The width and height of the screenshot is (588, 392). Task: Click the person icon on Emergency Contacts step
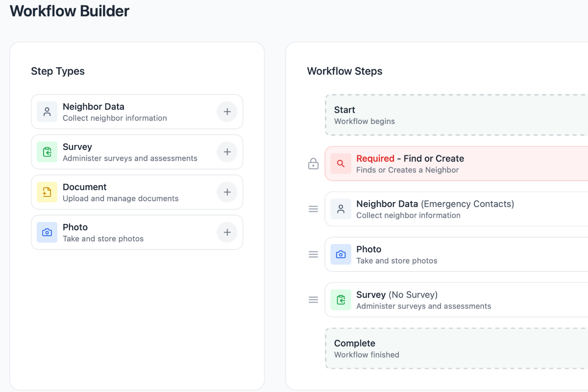coord(341,209)
